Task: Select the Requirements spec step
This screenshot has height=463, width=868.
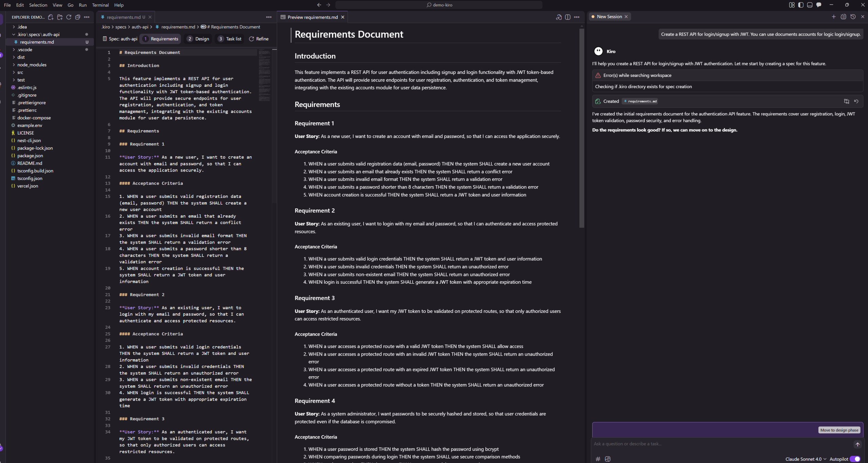Action: pos(161,39)
